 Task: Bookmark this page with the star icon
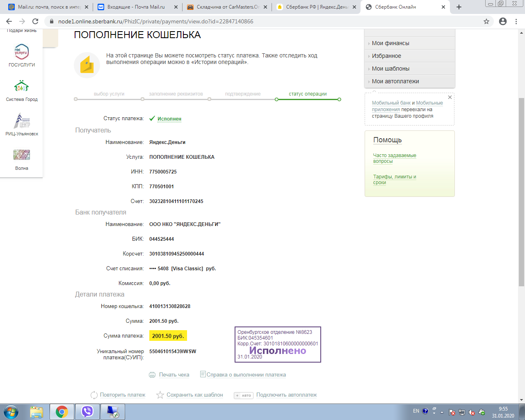pyautogui.click(x=486, y=21)
